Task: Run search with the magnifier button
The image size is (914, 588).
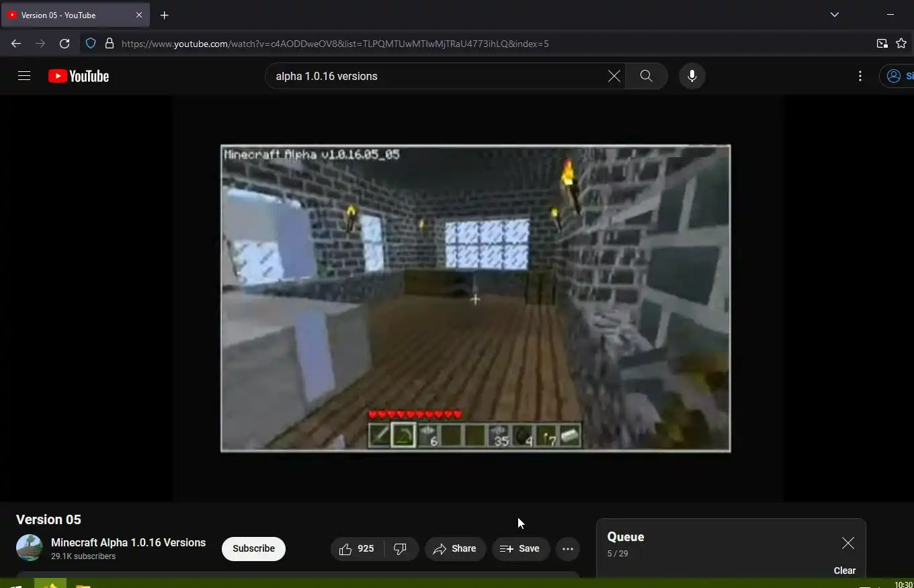Action: [x=646, y=76]
